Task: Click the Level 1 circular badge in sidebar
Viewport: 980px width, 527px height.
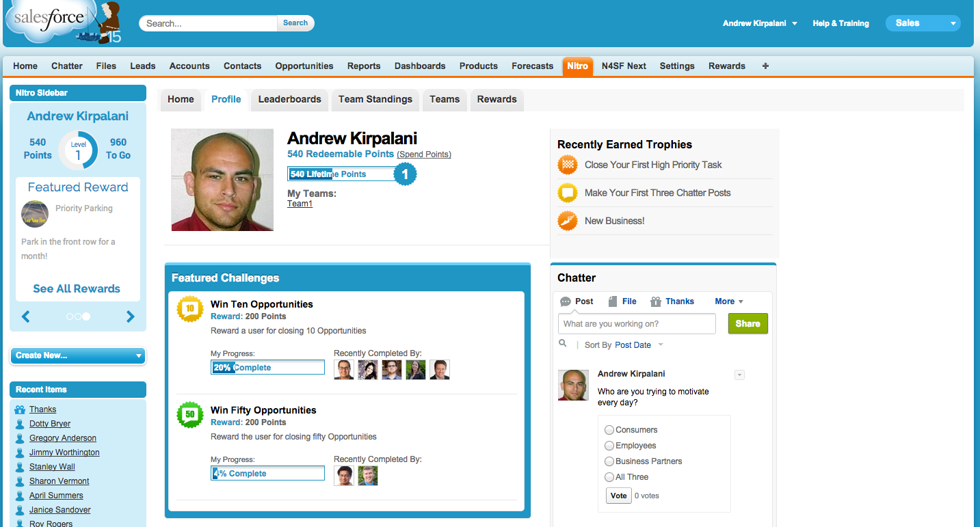Action: (78, 150)
